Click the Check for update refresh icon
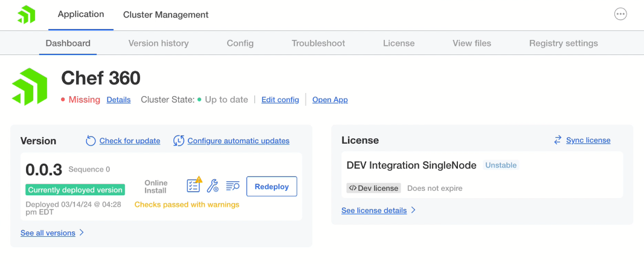The height and width of the screenshot is (264, 644). tap(91, 141)
